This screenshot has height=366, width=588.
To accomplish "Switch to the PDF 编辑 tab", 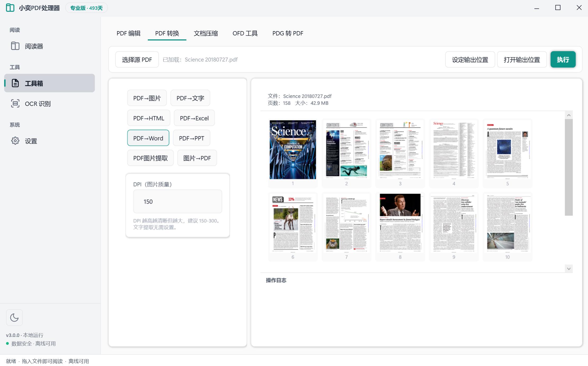I will tap(128, 33).
